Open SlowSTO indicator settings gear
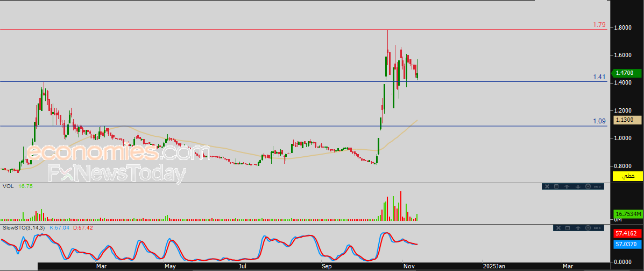This screenshot has height=271, width=644. [588, 228]
